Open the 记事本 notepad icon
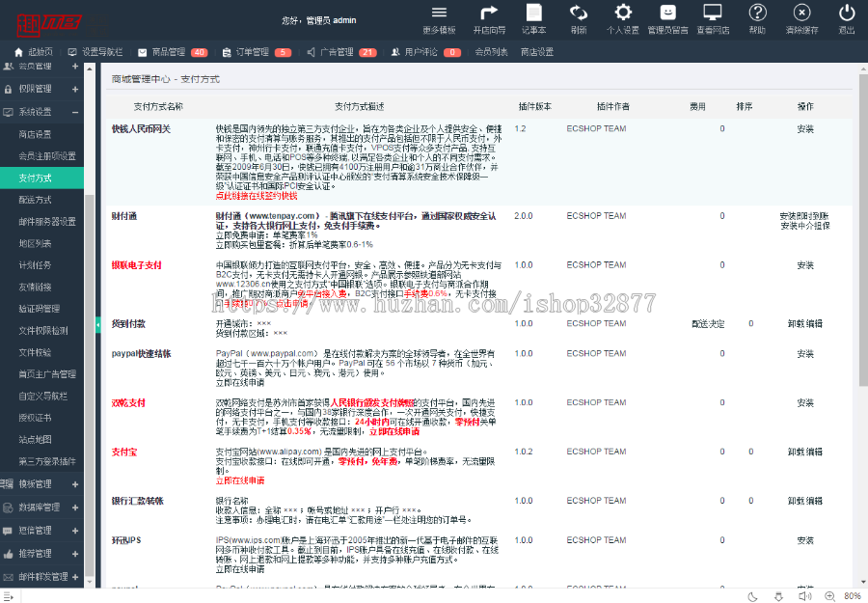Viewport: 868px width, 603px height. 532,19
